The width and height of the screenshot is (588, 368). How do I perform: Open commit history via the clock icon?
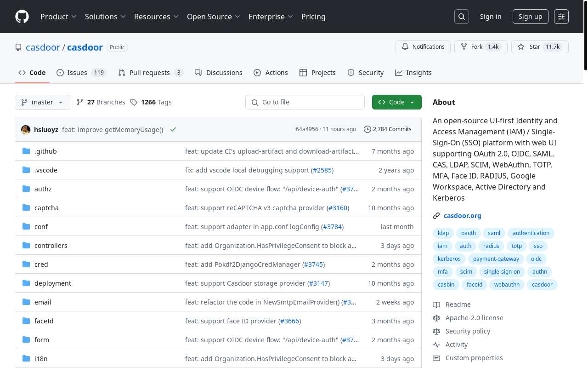pos(367,129)
